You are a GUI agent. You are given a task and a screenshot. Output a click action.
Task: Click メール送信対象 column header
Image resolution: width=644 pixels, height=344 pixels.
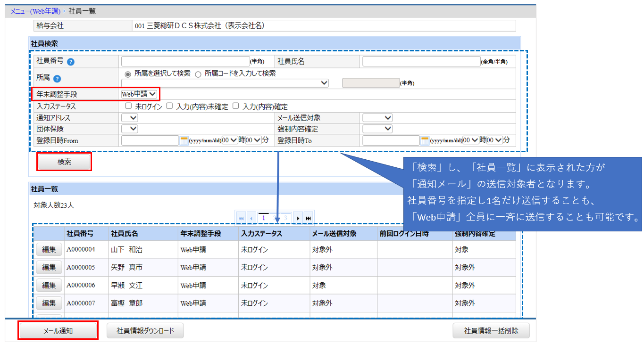[x=334, y=233]
